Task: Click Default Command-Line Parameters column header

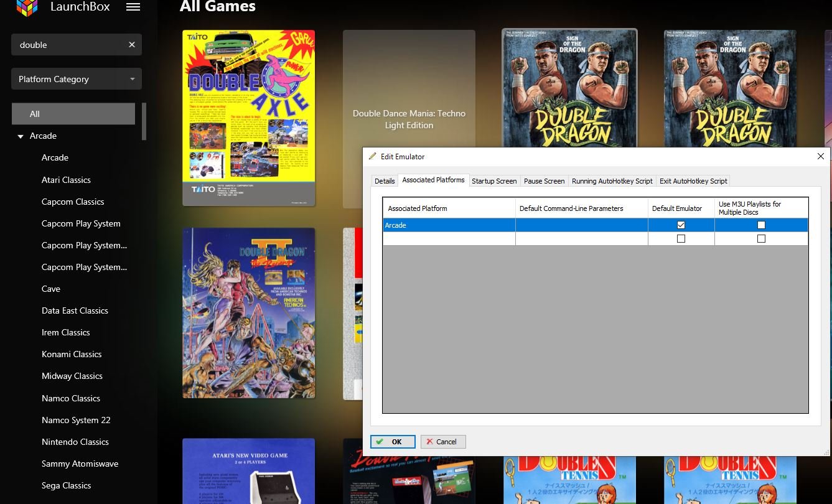Action: 582,208
